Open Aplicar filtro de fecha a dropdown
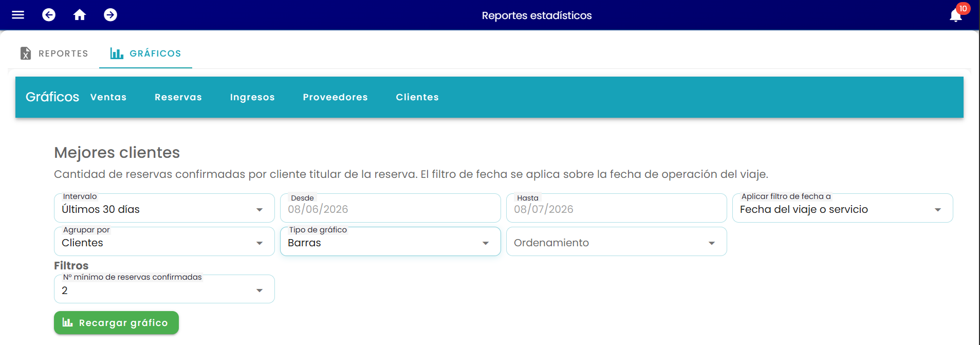The width and height of the screenshot is (980, 345). pyautogui.click(x=843, y=208)
